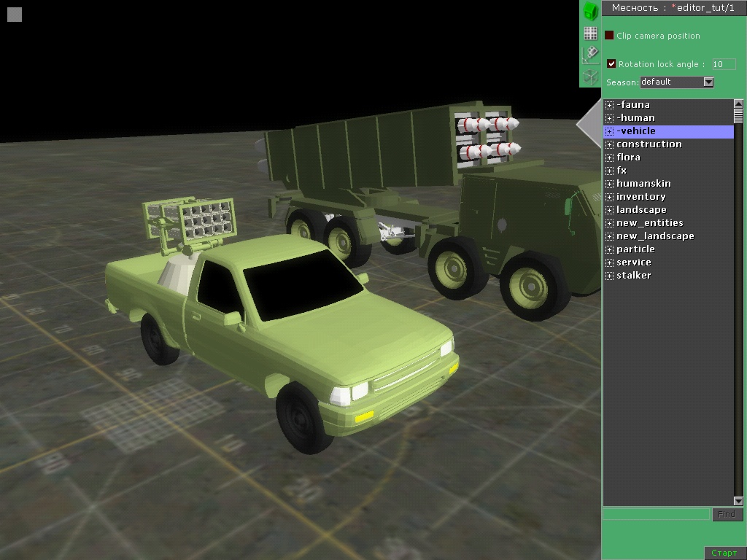The image size is (747, 560).
Task: Click the rotation lock angle value field
Action: pos(724,64)
